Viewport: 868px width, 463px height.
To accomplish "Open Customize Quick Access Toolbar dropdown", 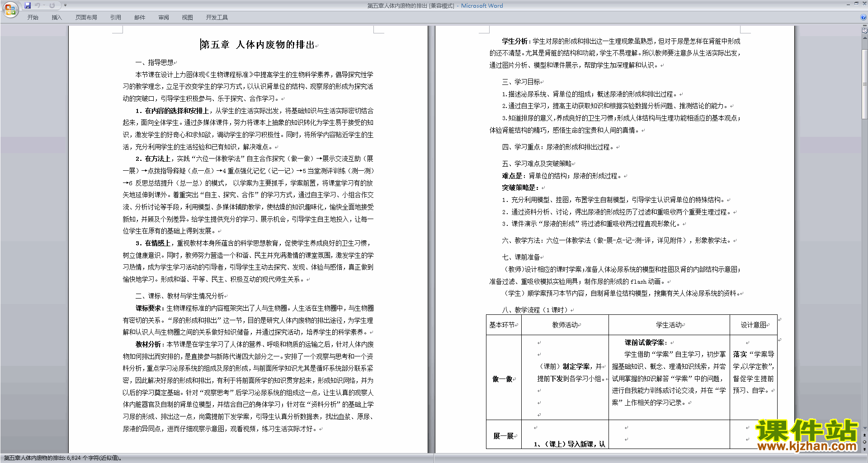I will point(65,5).
